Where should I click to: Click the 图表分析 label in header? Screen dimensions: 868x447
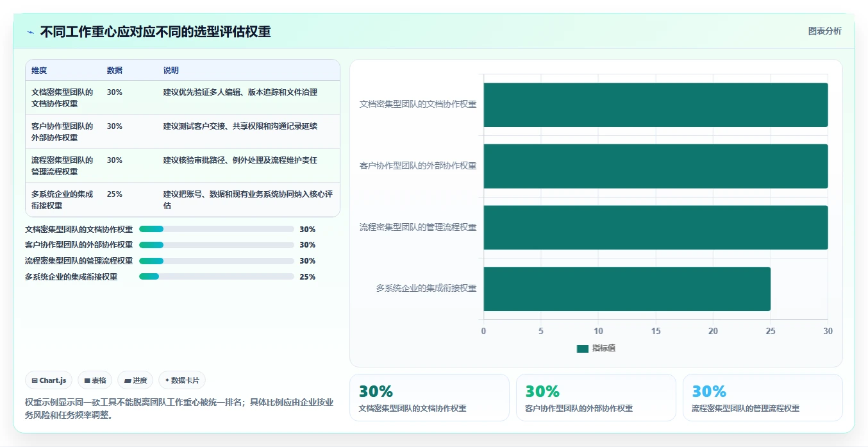[x=824, y=31]
